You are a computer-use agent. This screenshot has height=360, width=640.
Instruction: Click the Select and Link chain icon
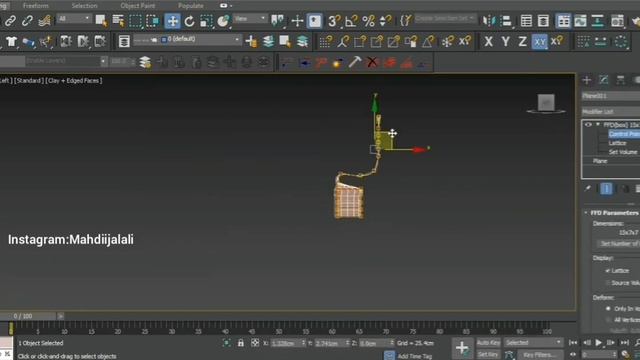pyautogui.click(x=10, y=20)
